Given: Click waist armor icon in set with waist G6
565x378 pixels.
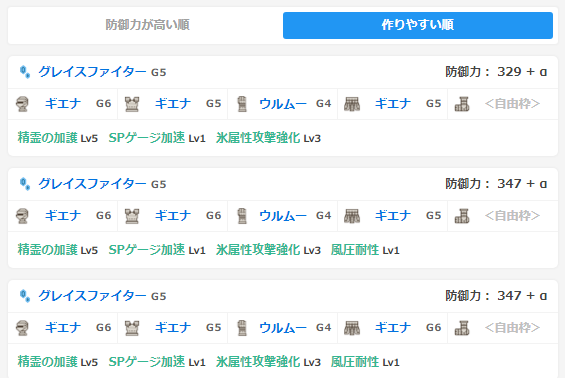Looking at the screenshot, I should click(x=352, y=328).
